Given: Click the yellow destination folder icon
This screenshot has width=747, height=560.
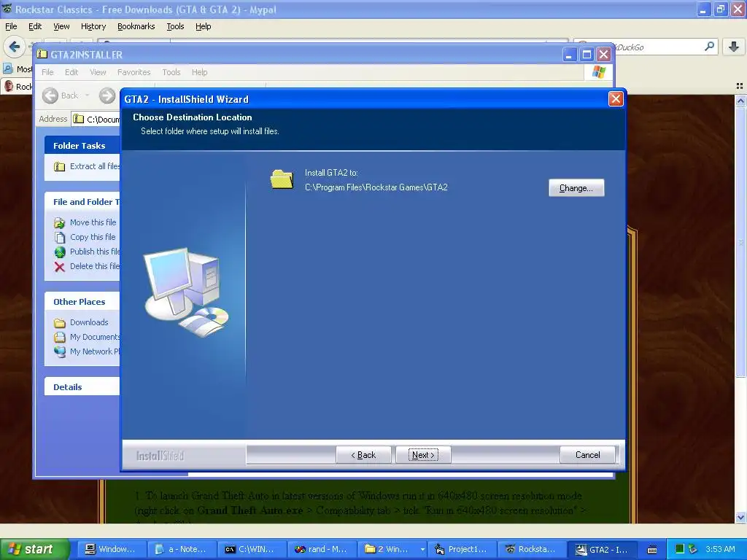Looking at the screenshot, I should [x=282, y=179].
